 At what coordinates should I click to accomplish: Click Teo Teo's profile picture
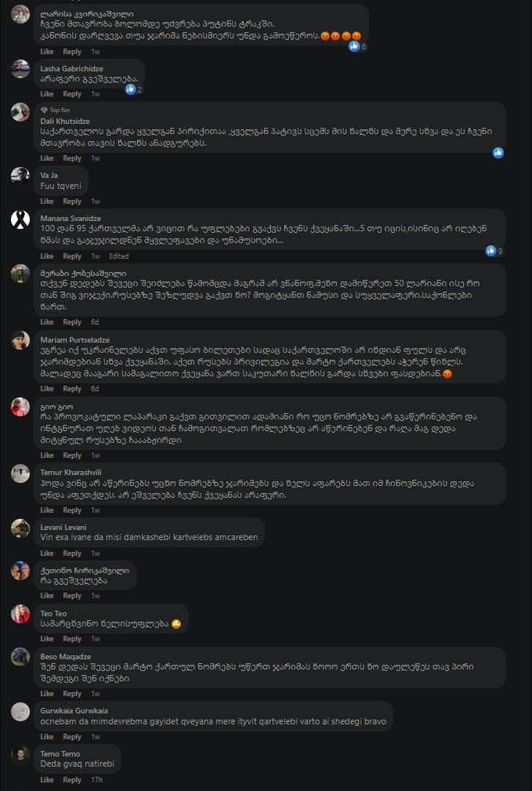20,614
